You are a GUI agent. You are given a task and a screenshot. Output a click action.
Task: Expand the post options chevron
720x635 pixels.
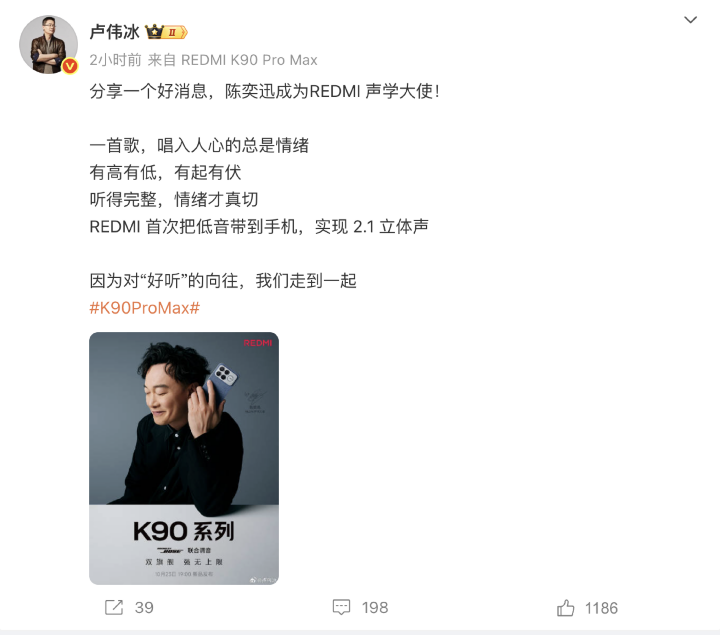[691, 20]
